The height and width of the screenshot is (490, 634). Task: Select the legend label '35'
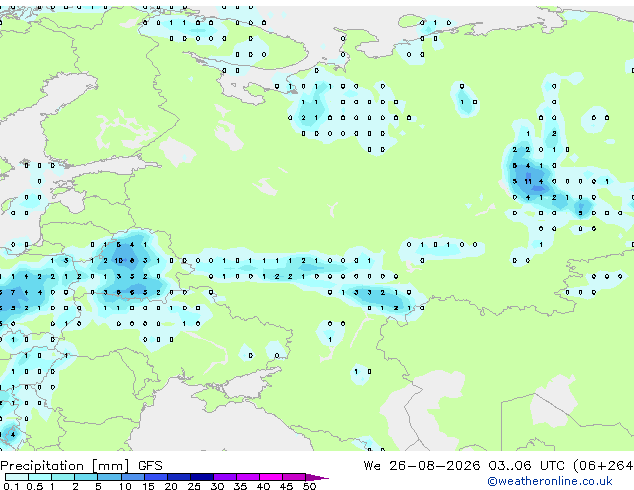point(241,486)
